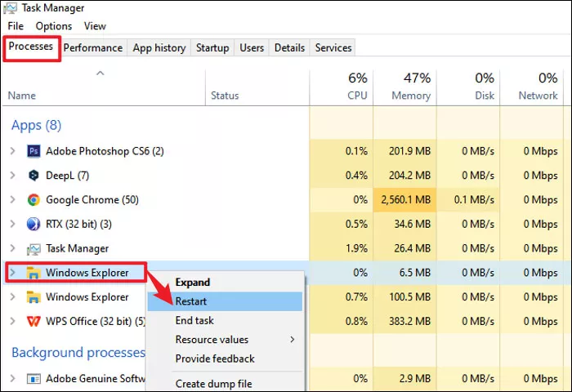Choose Provide feedback in the context menu

click(226, 359)
